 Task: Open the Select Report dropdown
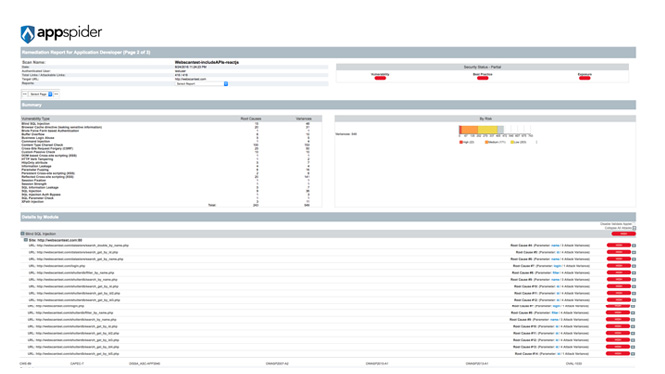[201, 84]
